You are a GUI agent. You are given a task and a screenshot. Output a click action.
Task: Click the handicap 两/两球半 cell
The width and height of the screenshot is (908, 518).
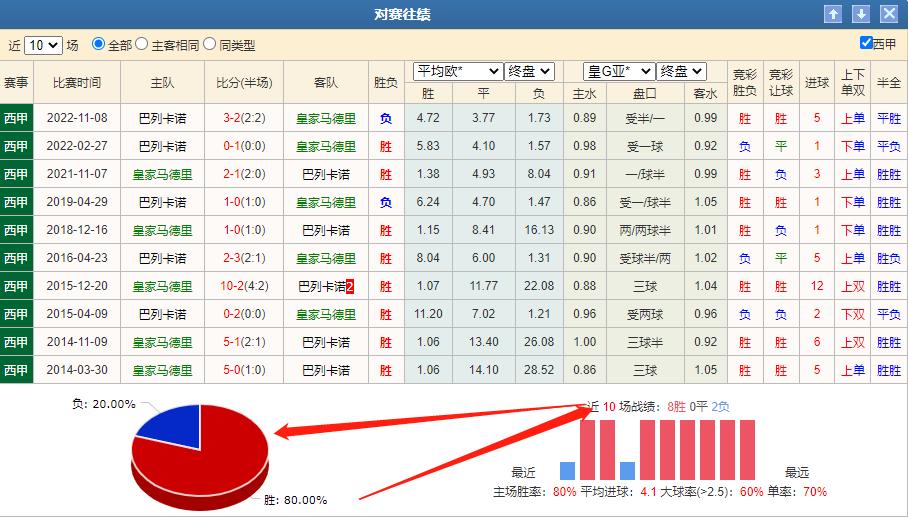click(645, 230)
